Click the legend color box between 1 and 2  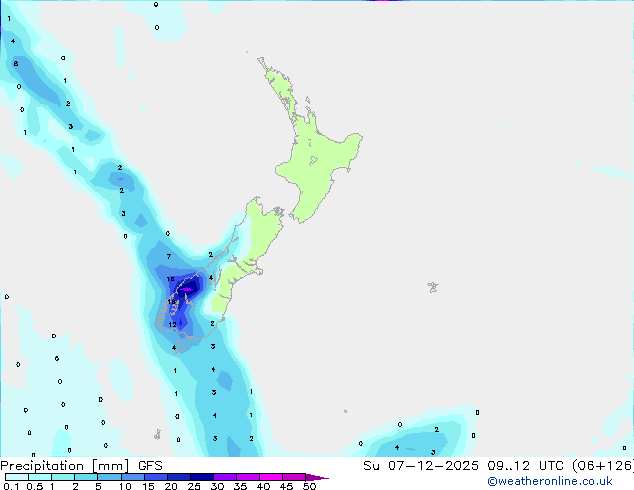pos(63,477)
